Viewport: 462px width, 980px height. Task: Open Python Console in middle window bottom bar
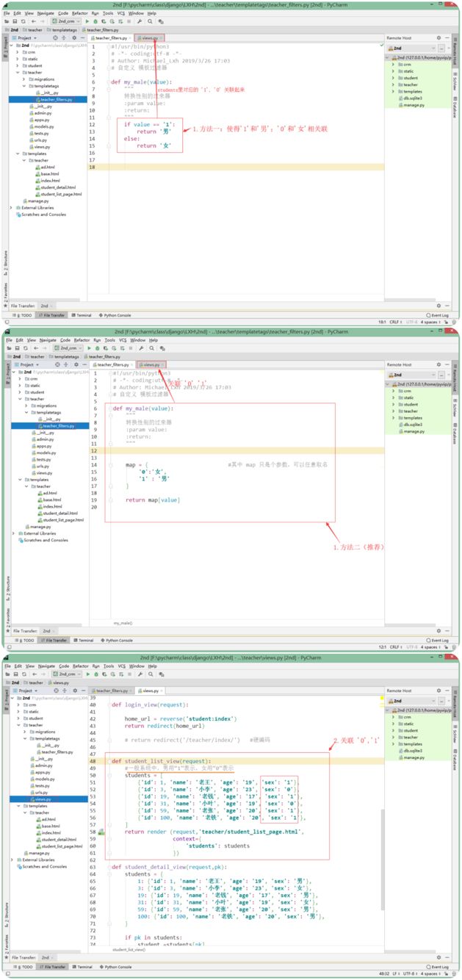pos(116,641)
